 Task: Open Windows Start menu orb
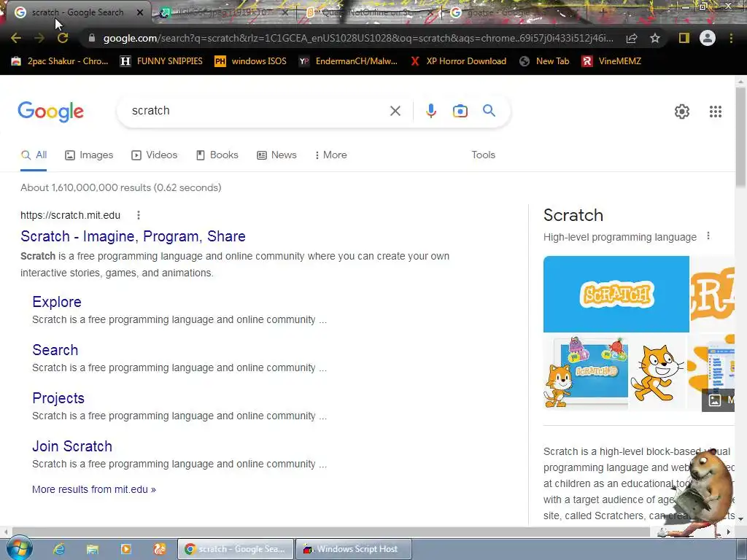tap(19, 548)
